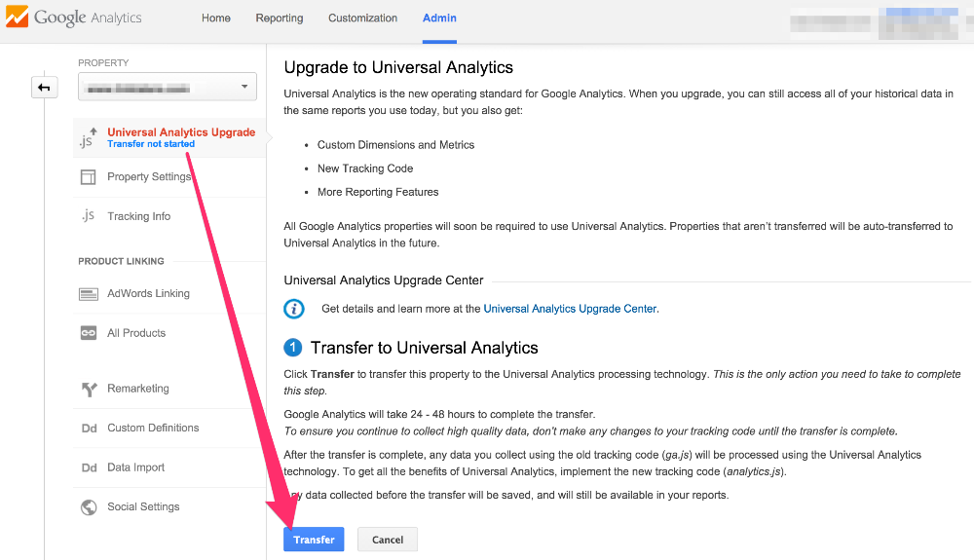The width and height of the screenshot is (974, 560).
Task: Click the 'PRODUCT LINKING' section label
Action: [x=121, y=261]
